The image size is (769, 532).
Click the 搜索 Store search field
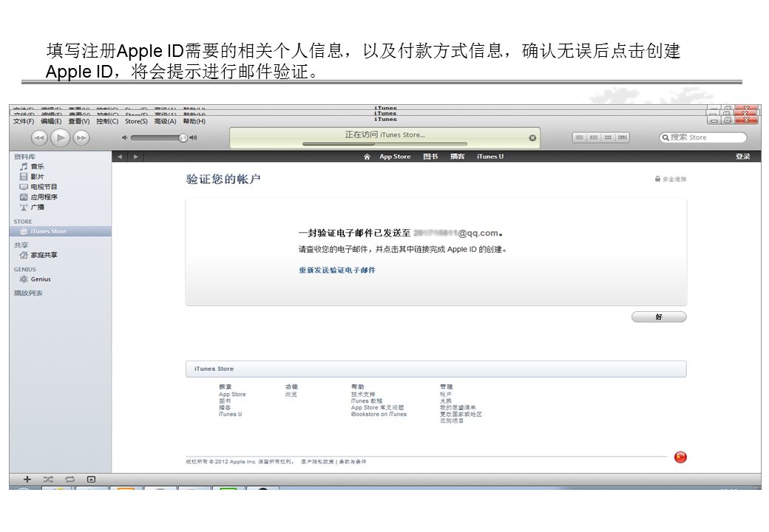[x=702, y=137]
